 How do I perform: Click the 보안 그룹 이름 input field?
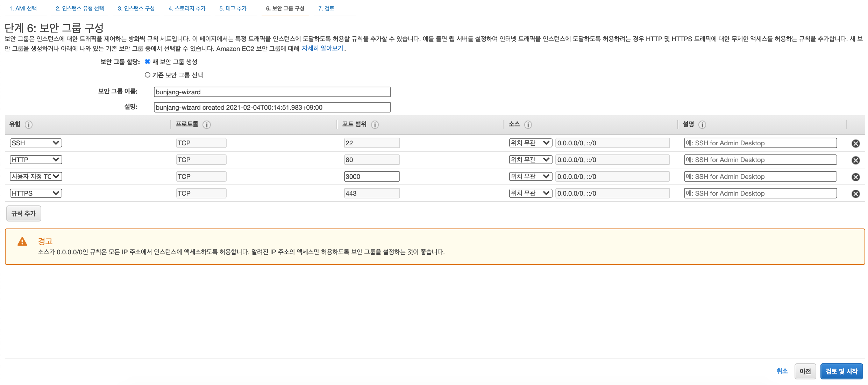272,92
